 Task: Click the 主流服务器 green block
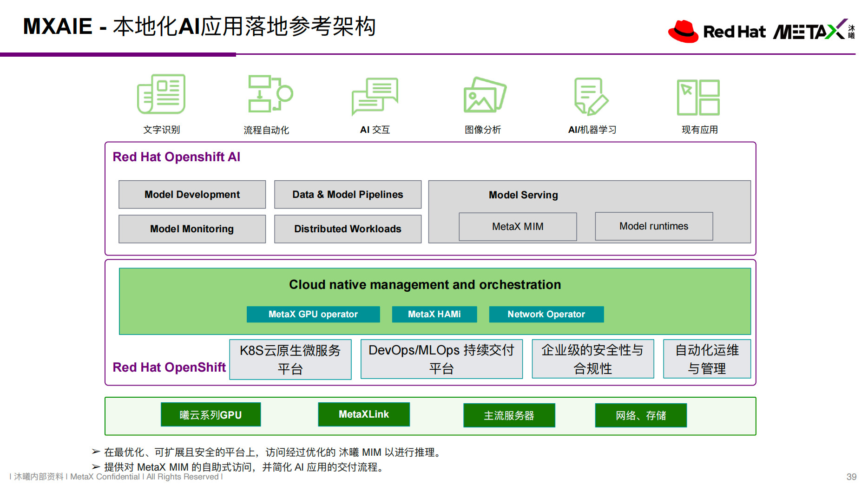509,415
